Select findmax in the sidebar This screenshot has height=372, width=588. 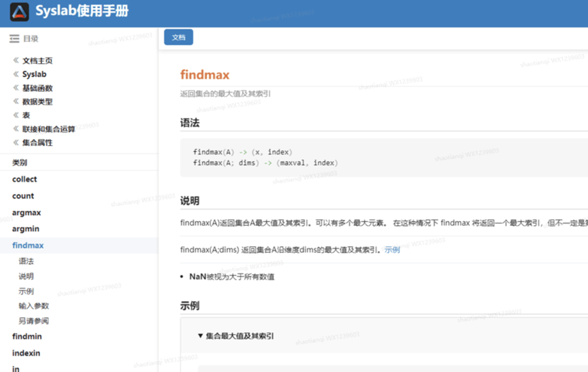coord(28,246)
